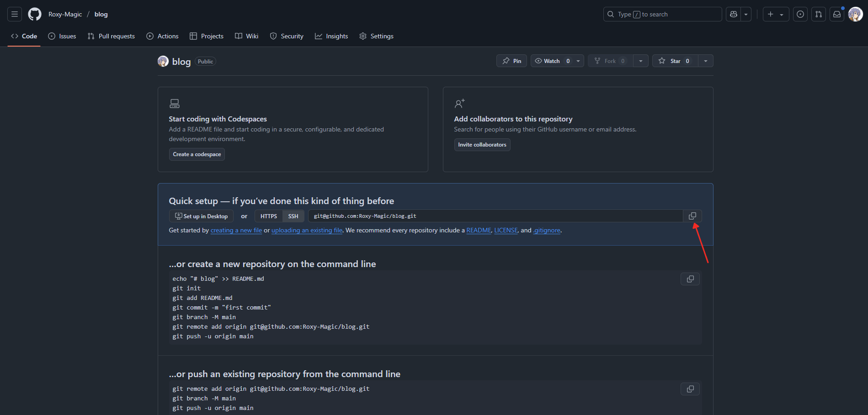Expand the star lists dropdown arrow
Screen dimensions: 868x415
[x=706, y=61]
